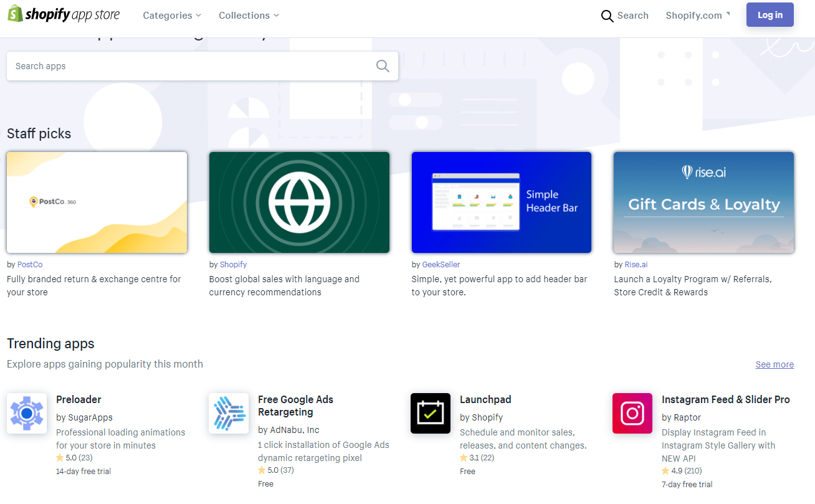This screenshot has width=815, height=504.
Task: Click '1 click installation of Google Ads' description
Action: point(323,451)
